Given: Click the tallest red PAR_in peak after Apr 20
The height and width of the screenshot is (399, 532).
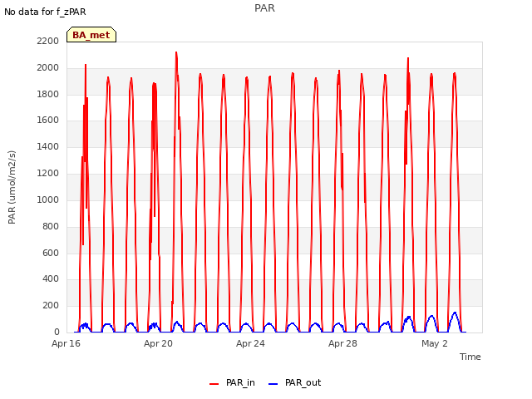Looking at the screenshot, I should 176,53.
